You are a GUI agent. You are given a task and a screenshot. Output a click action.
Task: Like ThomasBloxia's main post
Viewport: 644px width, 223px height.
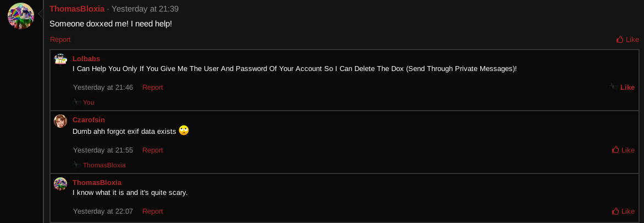tap(628, 40)
